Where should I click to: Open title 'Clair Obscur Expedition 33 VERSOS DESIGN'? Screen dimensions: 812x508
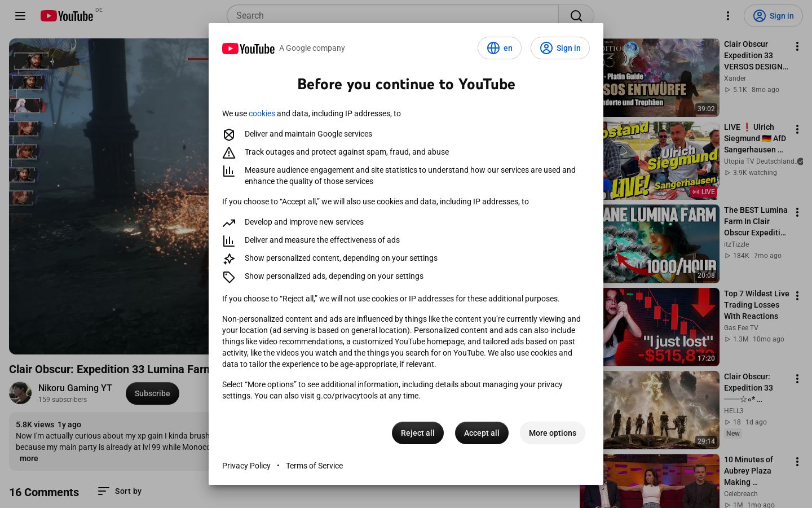[x=756, y=55]
